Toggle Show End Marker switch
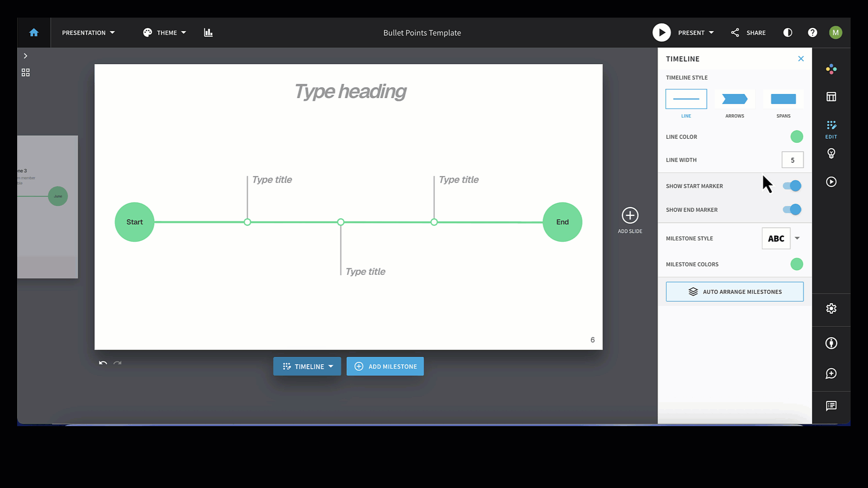 coord(792,210)
